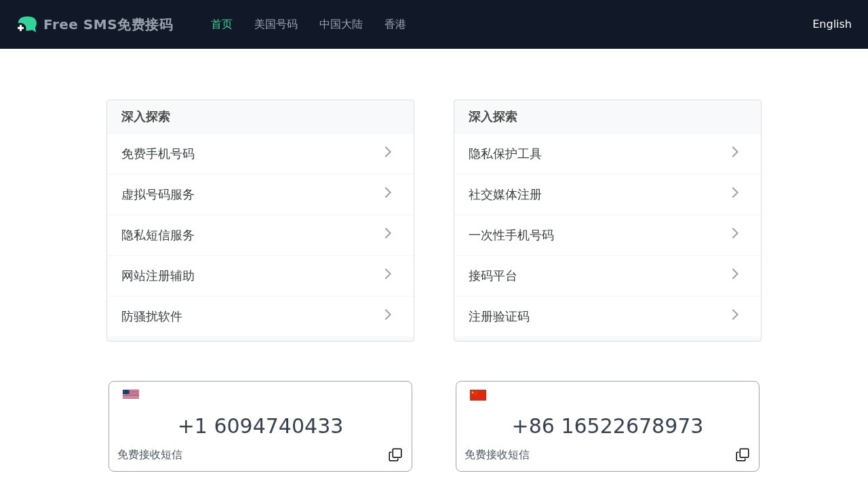Expand the 接码平台 arrow
This screenshot has width=868, height=488.
coord(735,274)
